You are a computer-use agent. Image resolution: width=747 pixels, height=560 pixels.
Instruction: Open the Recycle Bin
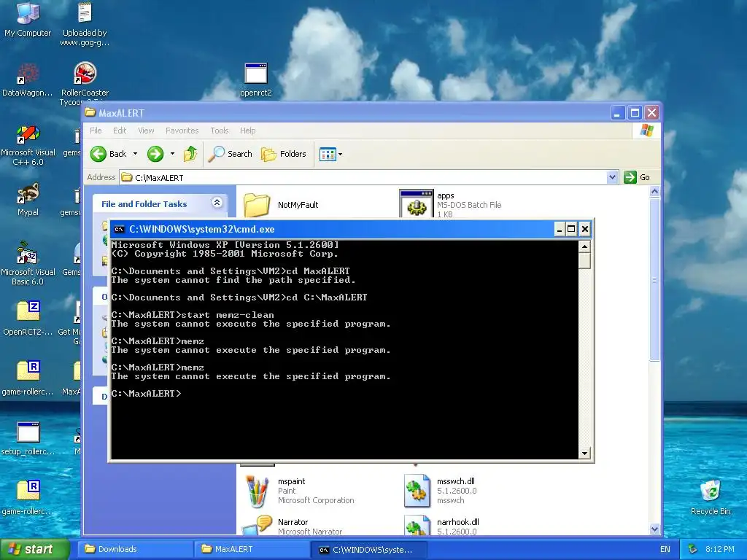(x=711, y=497)
